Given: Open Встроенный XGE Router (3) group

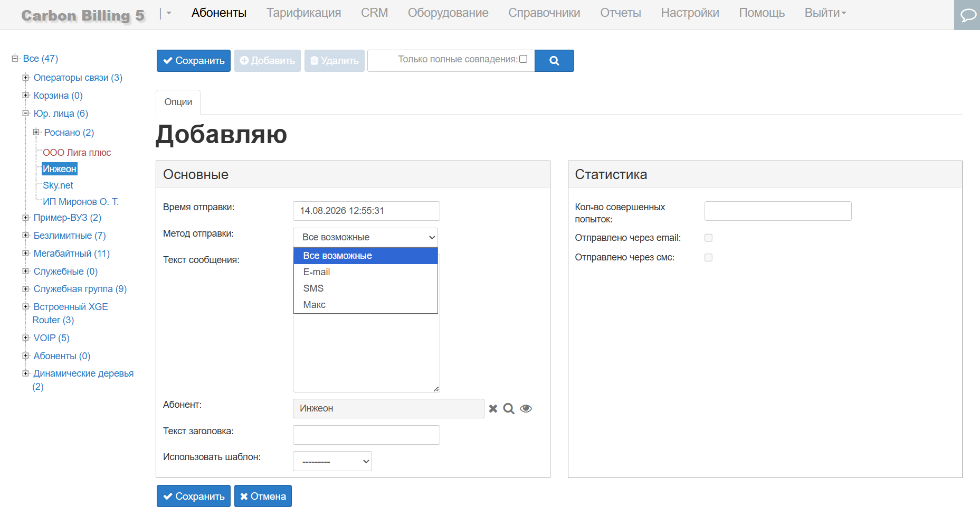Looking at the screenshot, I should point(70,313).
